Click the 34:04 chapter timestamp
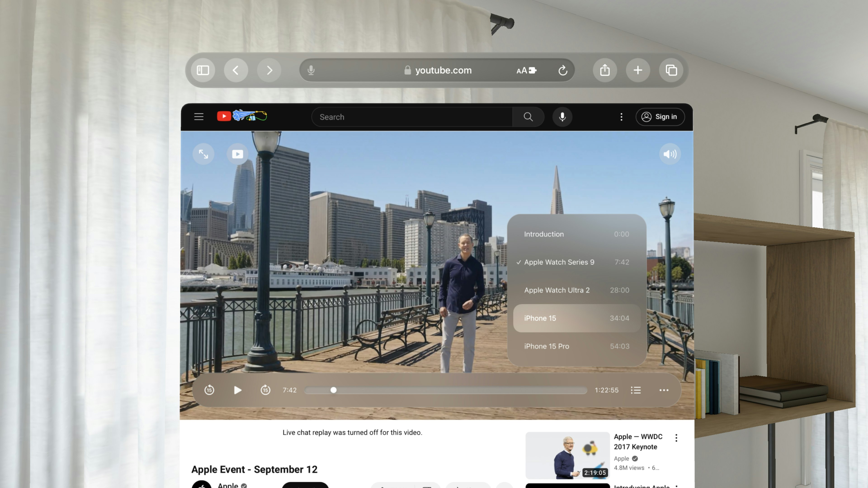Screen dimensions: 868x488 pos(619,318)
